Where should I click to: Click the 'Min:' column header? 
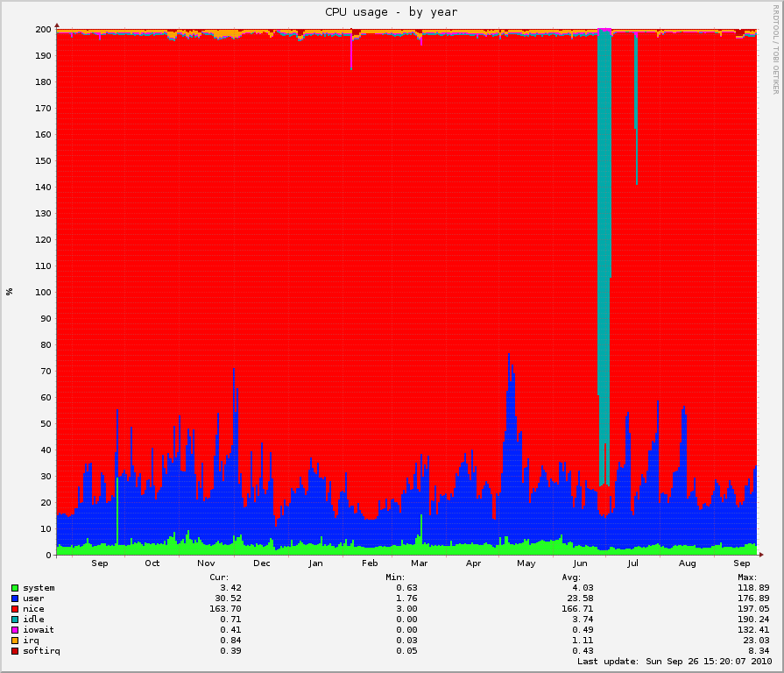click(x=394, y=577)
